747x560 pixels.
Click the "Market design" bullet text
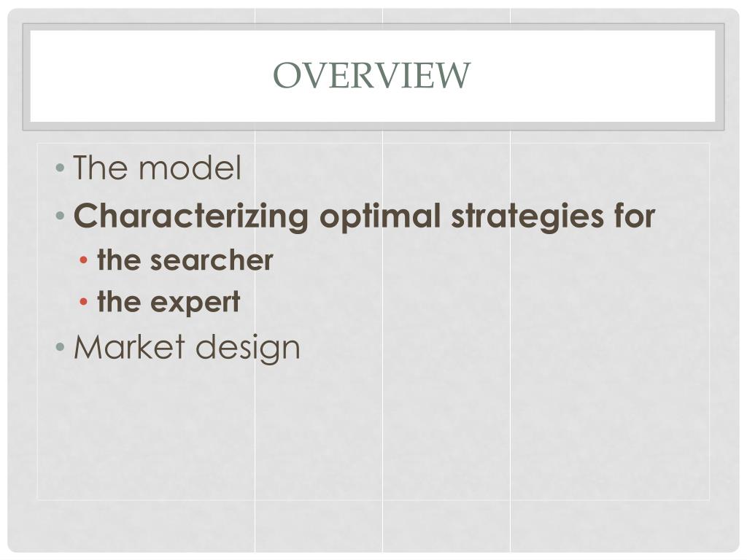click(187, 348)
